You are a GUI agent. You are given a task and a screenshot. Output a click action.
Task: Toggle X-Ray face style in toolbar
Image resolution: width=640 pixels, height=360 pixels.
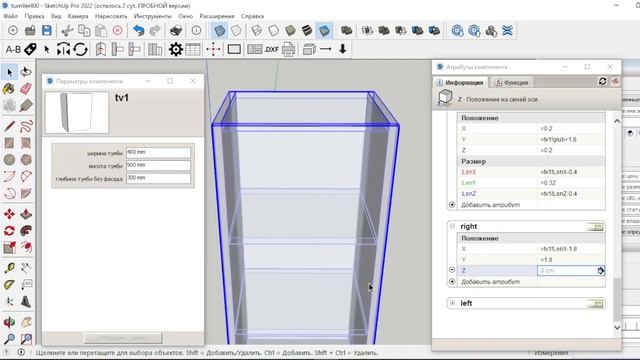(219, 31)
